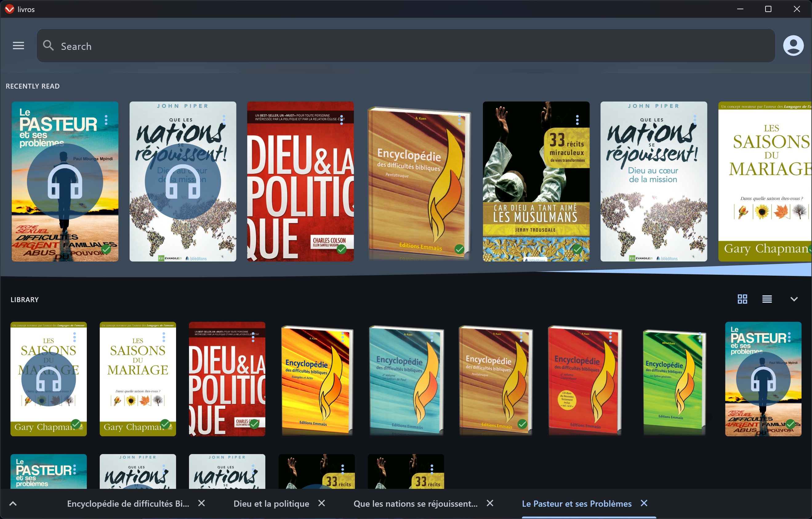Open options menu on 33 récits miraculeux cover
812x519 pixels.
(577, 120)
